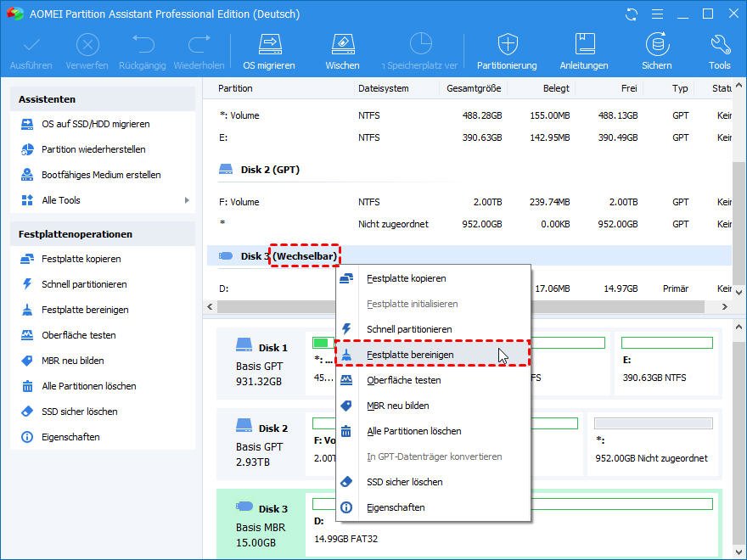The height and width of the screenshot is (560, 747).
Task: Select MBR neu bilden in context menu
Action: coord(433,406)
